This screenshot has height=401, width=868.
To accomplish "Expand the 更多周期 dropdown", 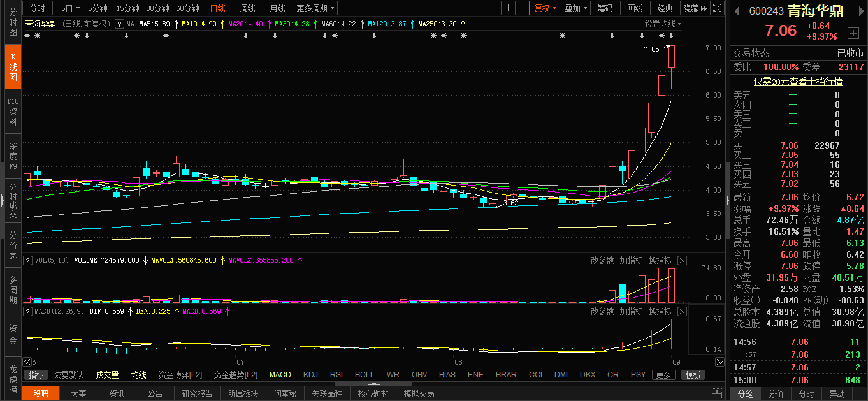I will pyautogui.click(x=315, y=8).
